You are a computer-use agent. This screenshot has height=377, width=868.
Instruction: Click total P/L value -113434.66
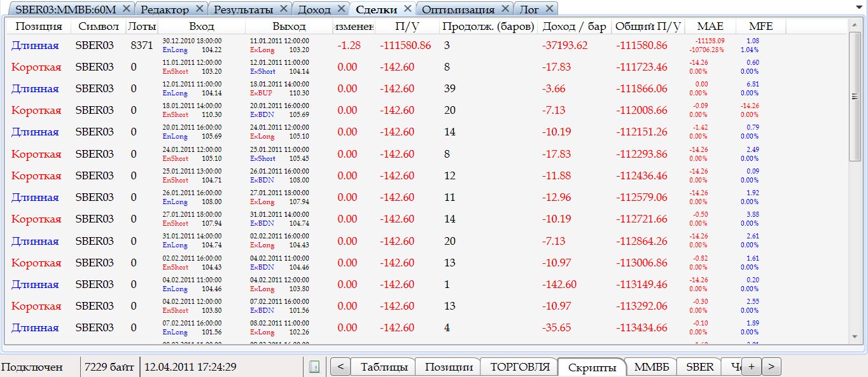tap(641, 328)
